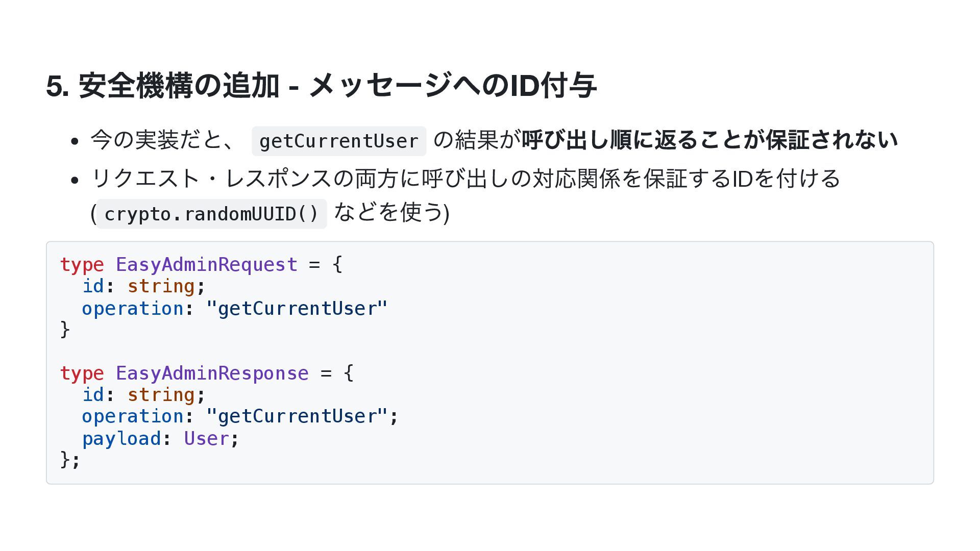Click the User type after payload
Image resolution: width=980 pixels, height=551 pixels.
point(206,438)
